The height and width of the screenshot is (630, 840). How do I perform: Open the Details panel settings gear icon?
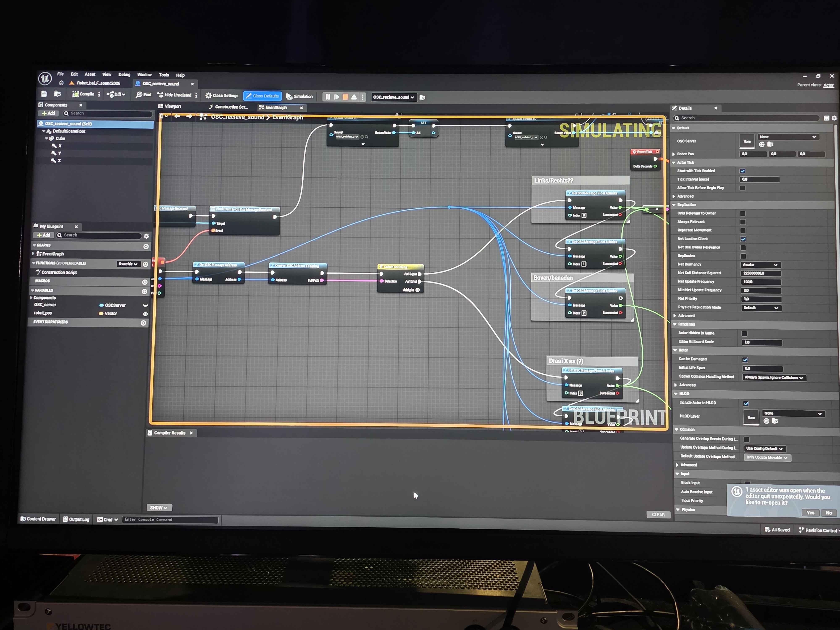click(834, 118)
